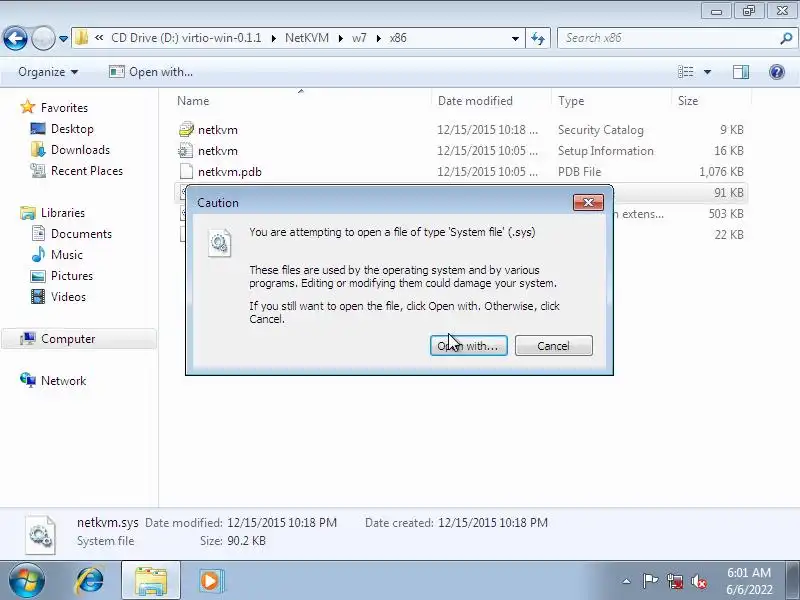Toggle the preview pane
Screen dimensions: 800x600
(741, 72)
